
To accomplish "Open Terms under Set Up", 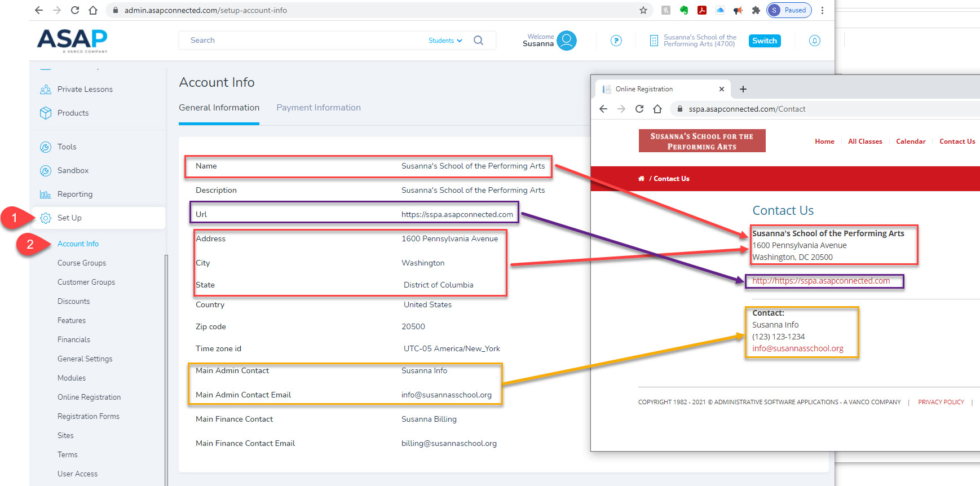I will click(68, 454).
